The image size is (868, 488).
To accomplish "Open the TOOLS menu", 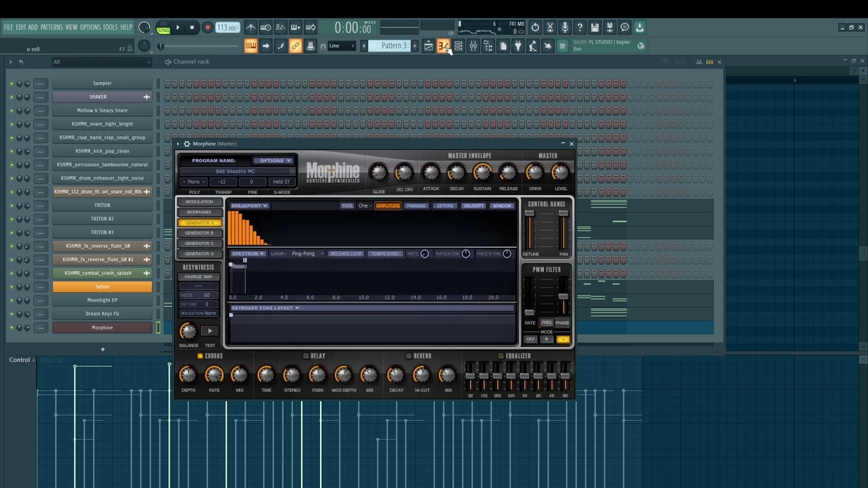I will [111, 28].
